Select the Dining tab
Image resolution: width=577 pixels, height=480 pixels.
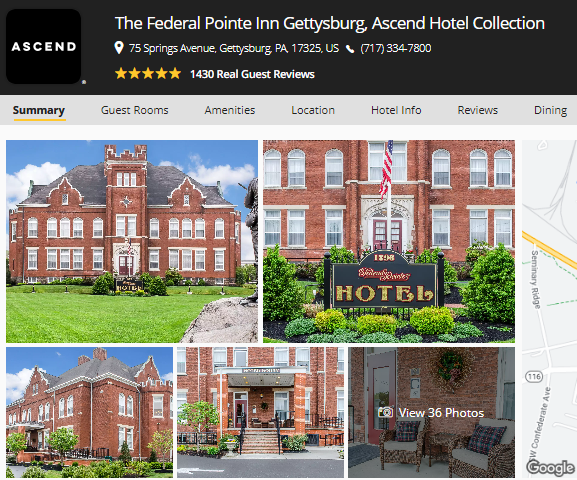[550, 110]
